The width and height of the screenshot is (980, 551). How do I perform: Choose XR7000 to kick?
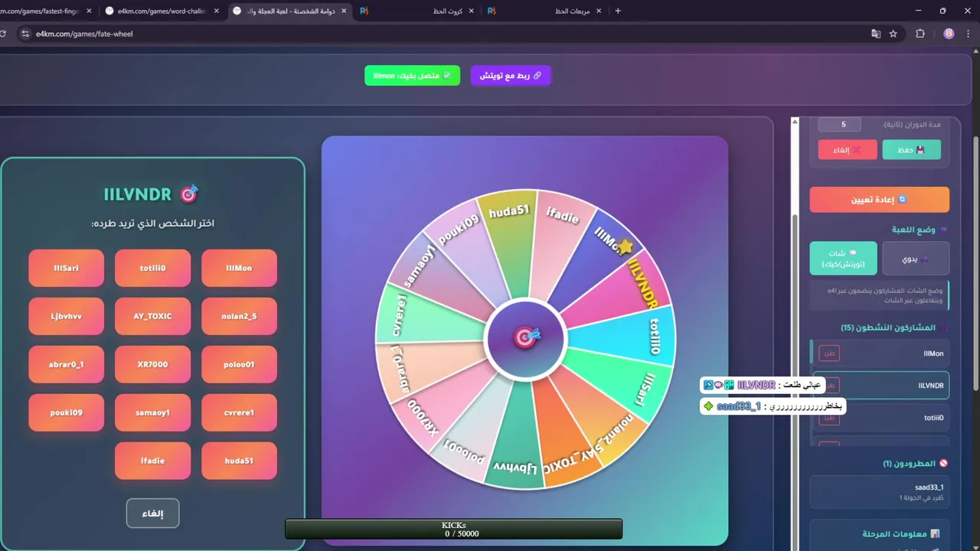point(152,364)
